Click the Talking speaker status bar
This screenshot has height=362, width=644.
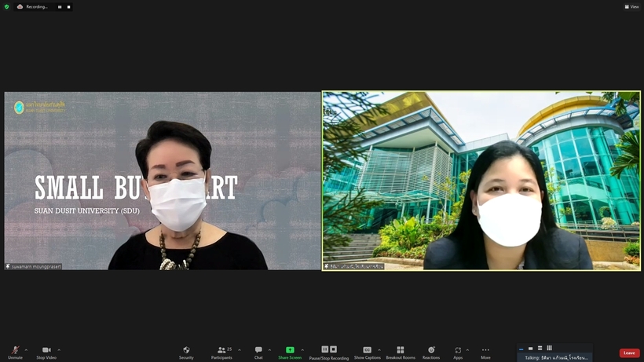tap(555, 357)
